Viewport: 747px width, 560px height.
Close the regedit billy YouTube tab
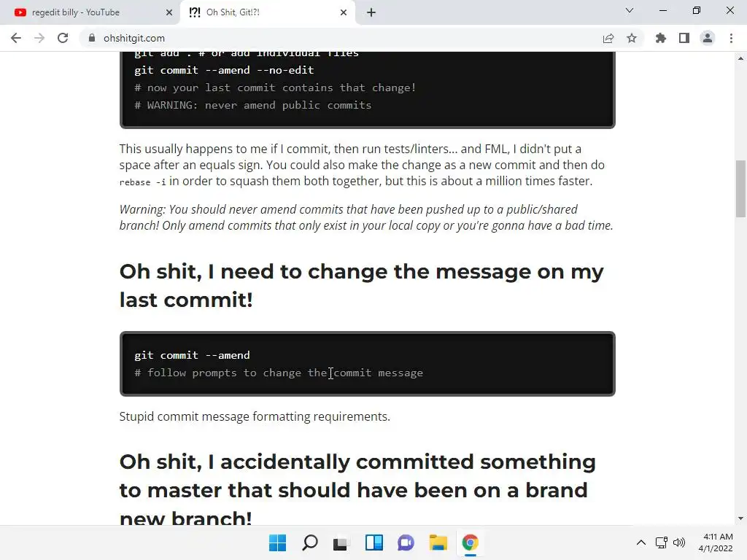(169, 12)
